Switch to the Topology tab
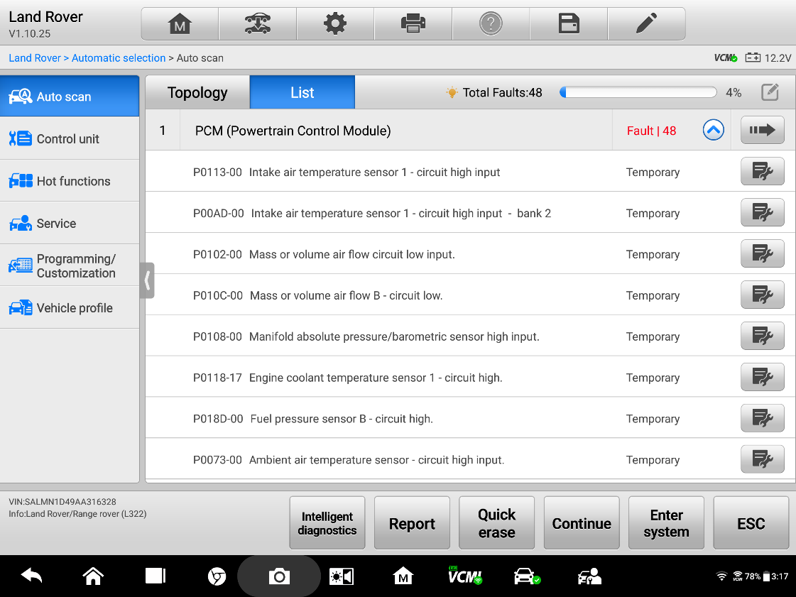The image size is (796, 597). pos(197,93)
